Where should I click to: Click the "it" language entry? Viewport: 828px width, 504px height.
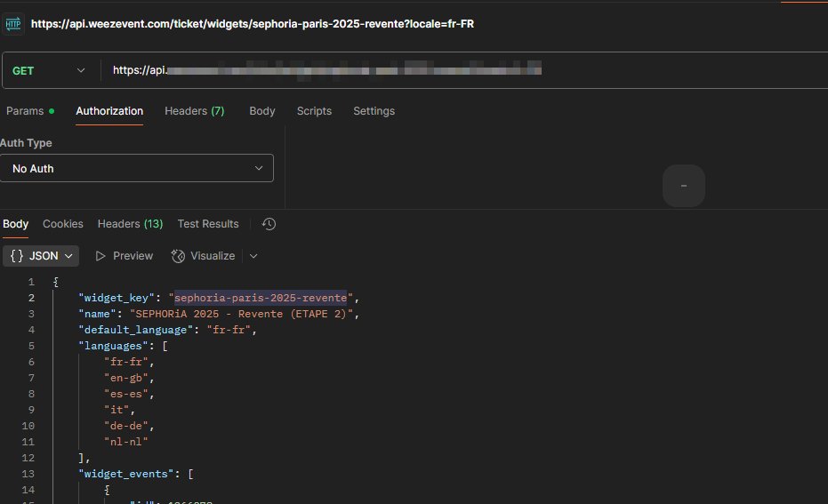pos(117,410)
